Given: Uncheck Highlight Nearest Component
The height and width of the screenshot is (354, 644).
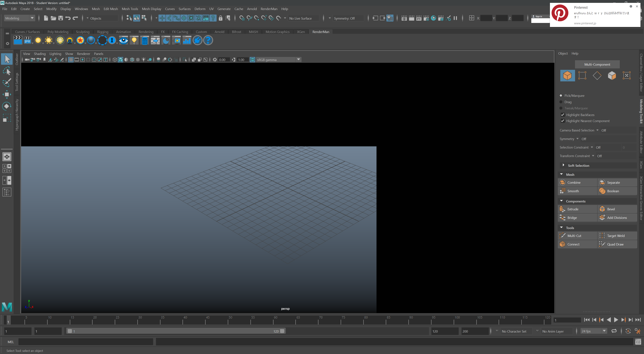Looking at the screenshot, I should (x=563, y=121).
